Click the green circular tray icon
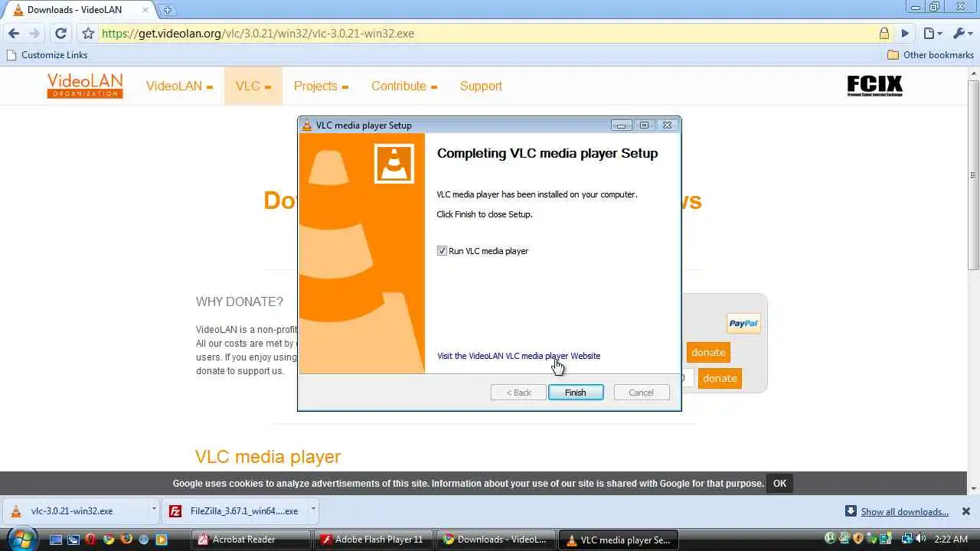The width and height of the screenshot is (980, 551). point(831,539)
